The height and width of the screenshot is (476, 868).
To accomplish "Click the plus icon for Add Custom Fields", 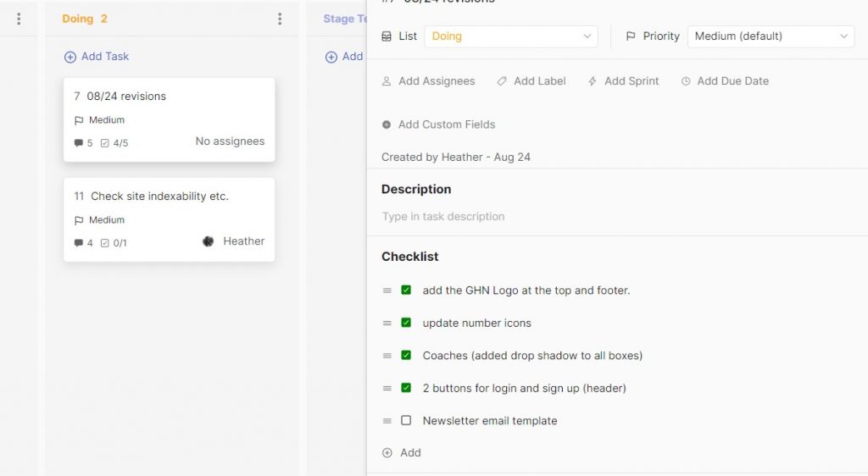I will (387, 125).
